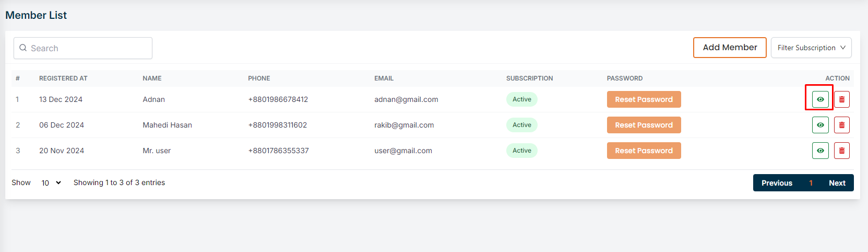Go to Next page
The height and width of the screenshot is (252, 868).
pos(837,183)
